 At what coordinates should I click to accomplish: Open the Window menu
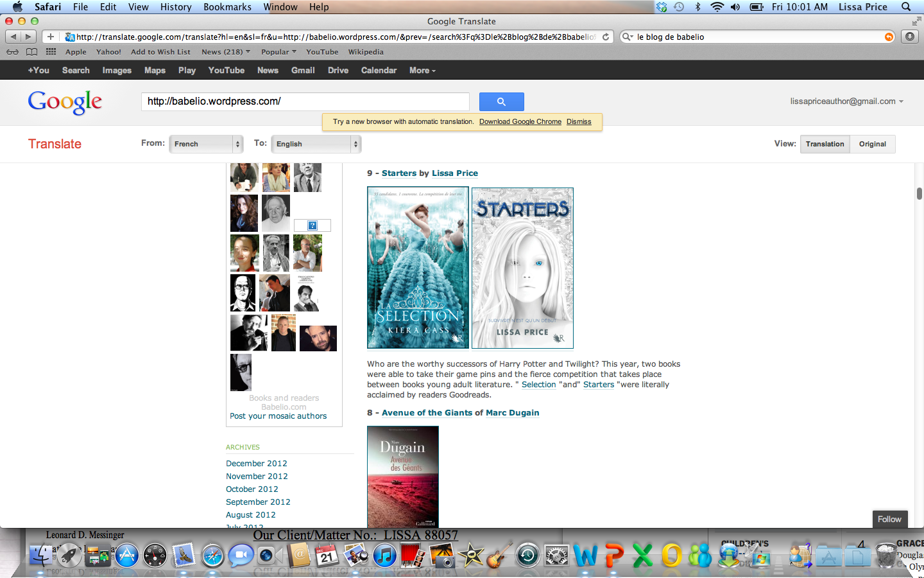coord(280,7)
